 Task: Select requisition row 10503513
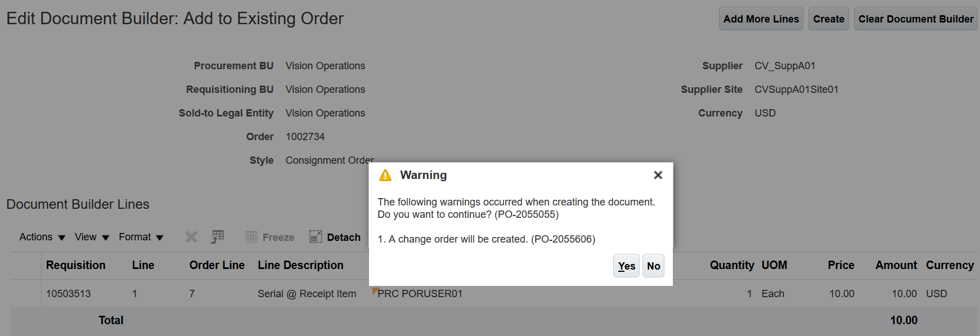coord(68,294)
